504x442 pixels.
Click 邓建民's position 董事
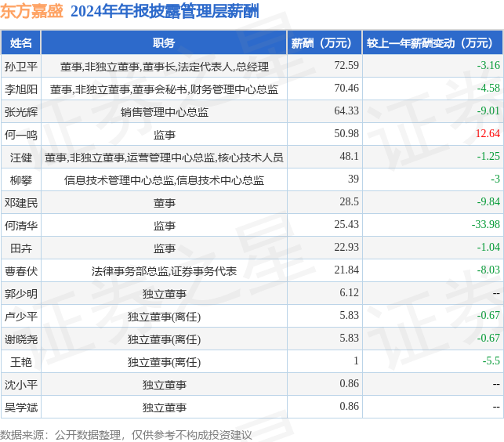coord(165,203)
